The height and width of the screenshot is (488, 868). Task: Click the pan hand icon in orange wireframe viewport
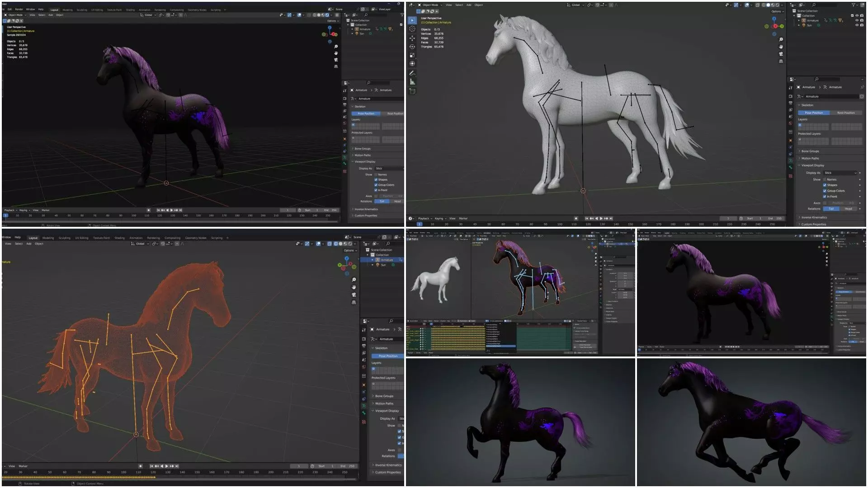(354, 287)
